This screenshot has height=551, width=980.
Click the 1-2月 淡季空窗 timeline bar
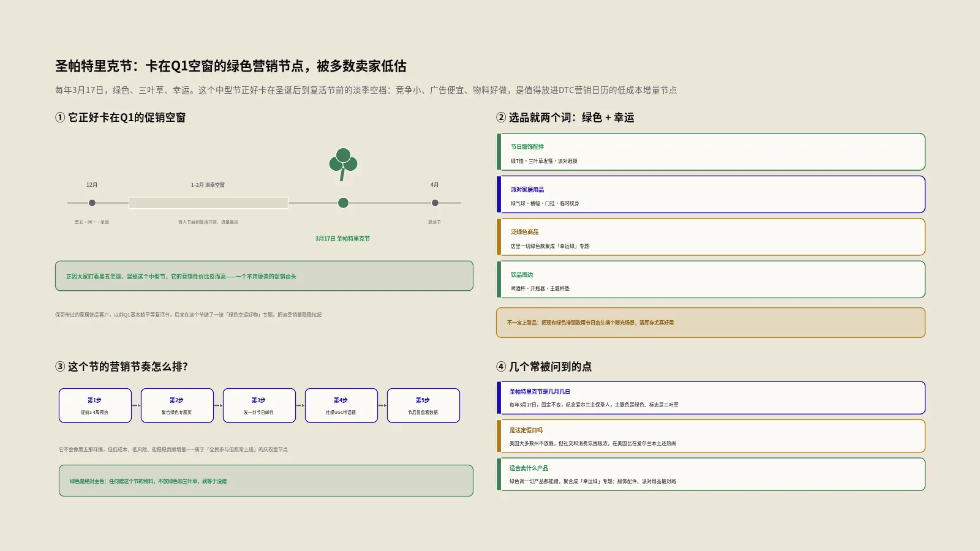[x=208, y=203]
